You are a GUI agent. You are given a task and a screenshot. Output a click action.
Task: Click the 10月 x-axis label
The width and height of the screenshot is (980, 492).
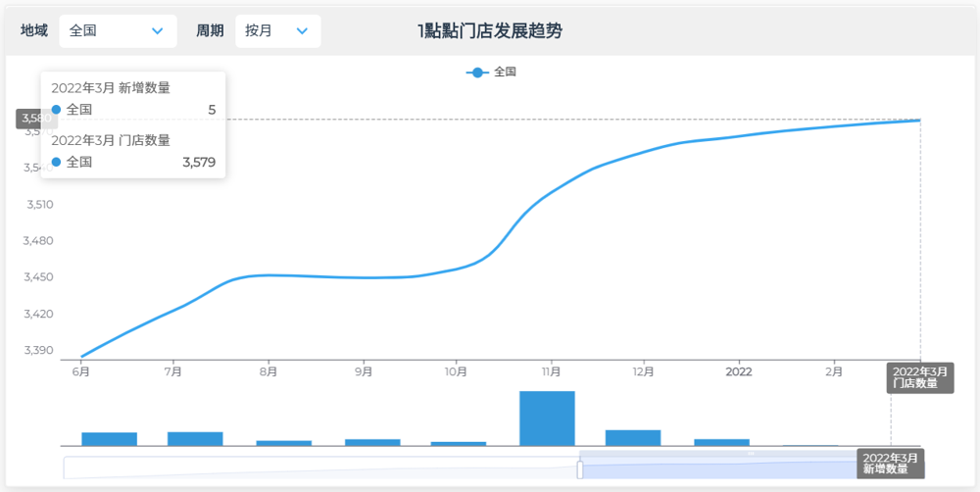(456, 372)
